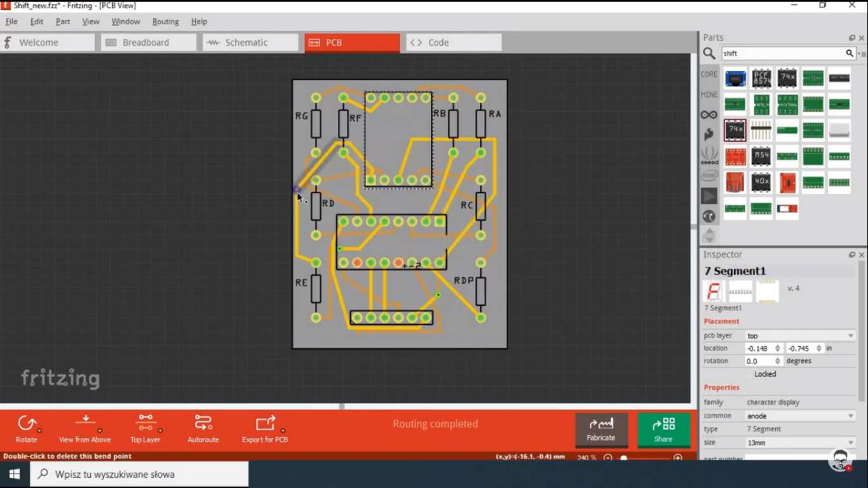Viewport: 868px width, 488px height.
Task: Open the Part menu
Action: click(x=63, y=22)
